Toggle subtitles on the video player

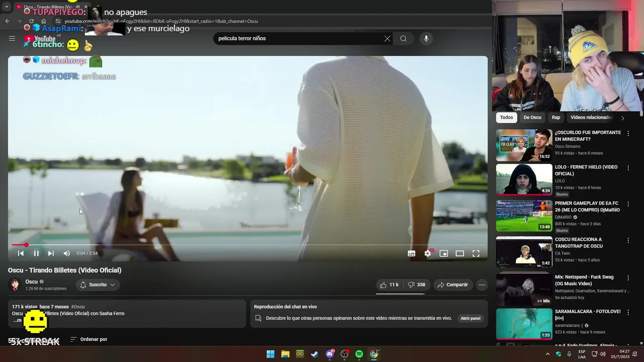pyautogui.click(x=412, y=253)
